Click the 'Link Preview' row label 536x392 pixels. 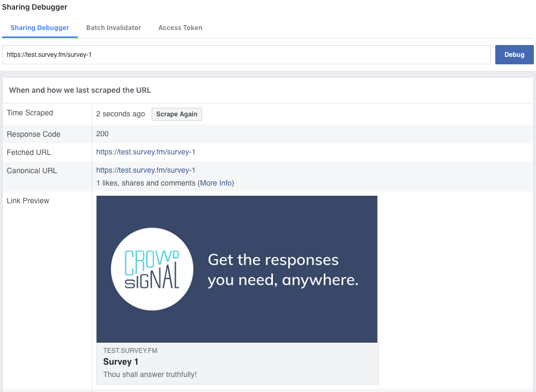tap(28, 201)
